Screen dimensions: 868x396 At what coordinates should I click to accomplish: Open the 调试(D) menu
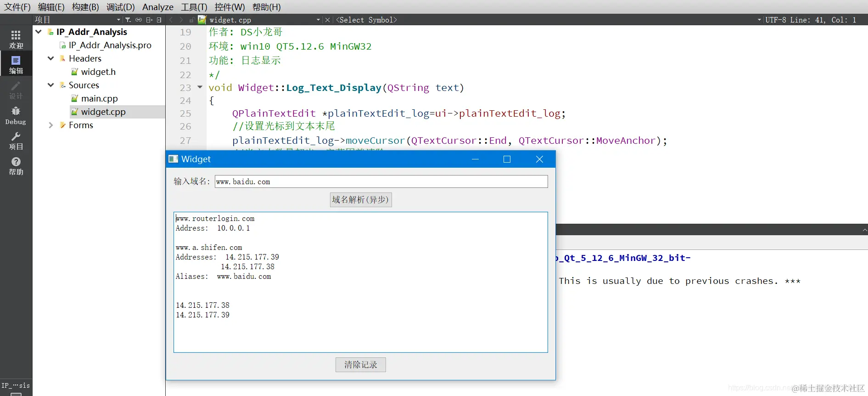pyautogui.click(x=120, y=7)
